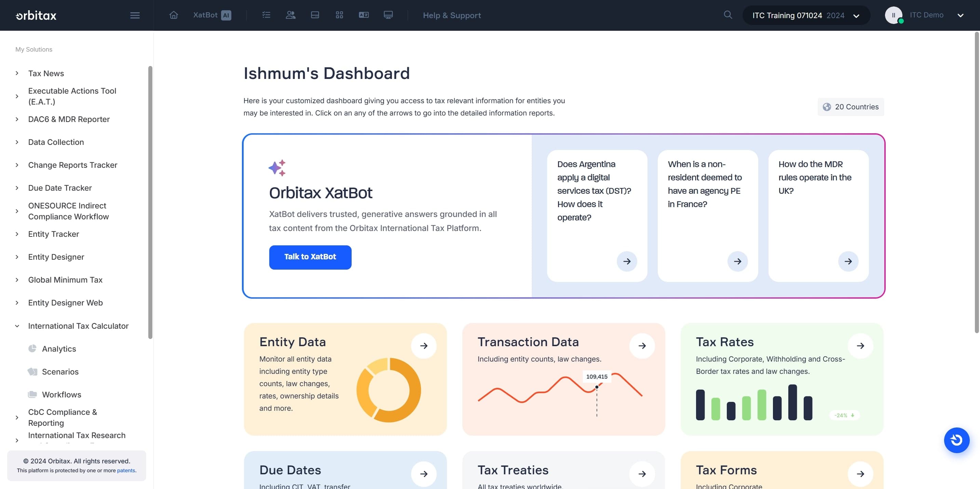This screenshot has width=980, height=489.
Task: Collapse International Tax Calculator section
Action: [x=17, y=326]
